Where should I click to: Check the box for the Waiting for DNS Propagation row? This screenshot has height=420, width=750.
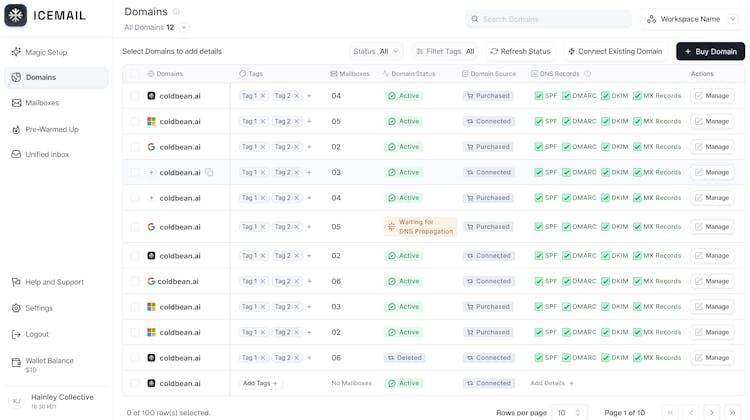pyautogui.click(x=135, y=227)
